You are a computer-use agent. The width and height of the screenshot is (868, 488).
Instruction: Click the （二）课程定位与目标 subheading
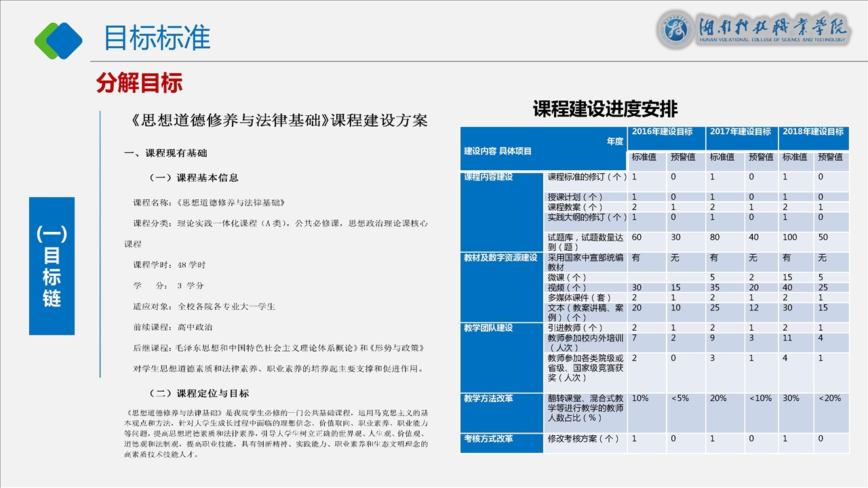199,393
